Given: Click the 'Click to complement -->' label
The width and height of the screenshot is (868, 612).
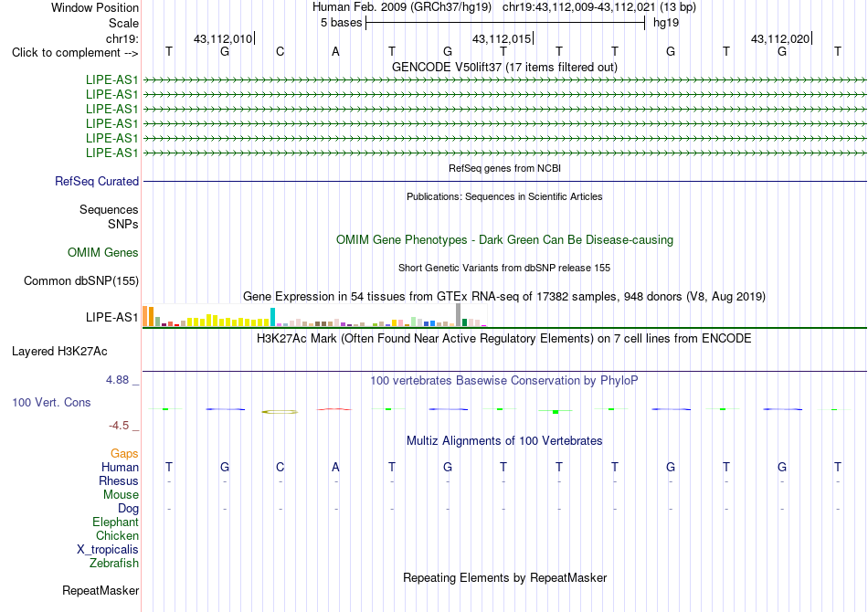Looking at the screenshot, I should click(75, 53).
